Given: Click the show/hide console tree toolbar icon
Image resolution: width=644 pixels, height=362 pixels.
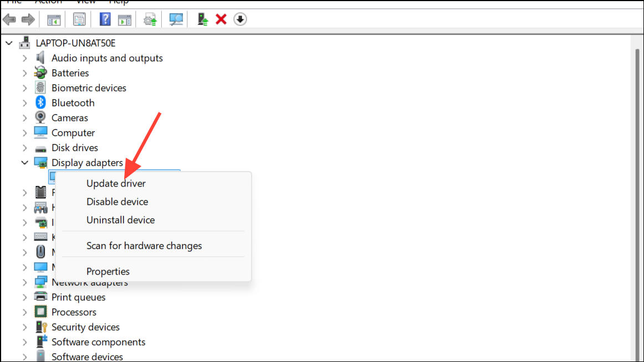Looking at the screenshot, I should 54,20.
